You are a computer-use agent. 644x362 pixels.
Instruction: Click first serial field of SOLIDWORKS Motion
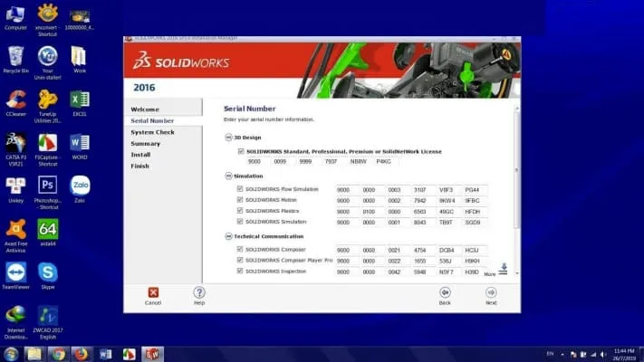347,201
